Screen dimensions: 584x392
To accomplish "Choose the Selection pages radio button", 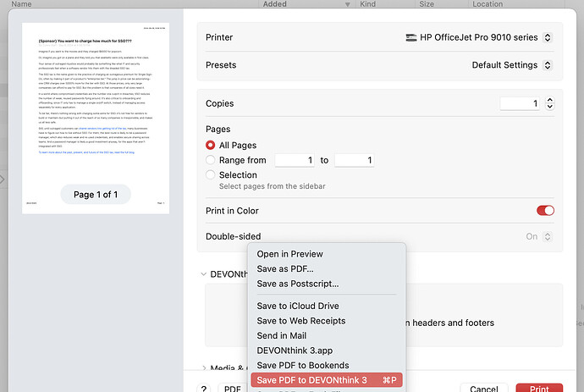I will point(211,174).
